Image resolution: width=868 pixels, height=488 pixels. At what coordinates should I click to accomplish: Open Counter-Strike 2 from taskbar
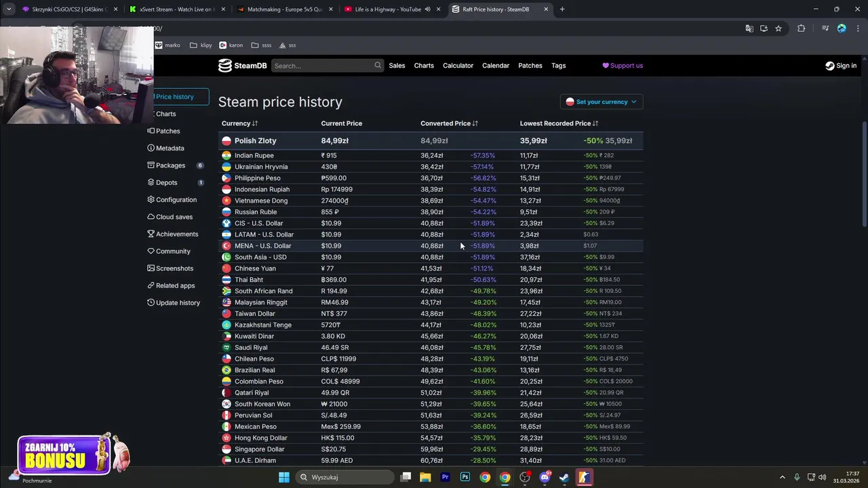(x=584, y=477)
